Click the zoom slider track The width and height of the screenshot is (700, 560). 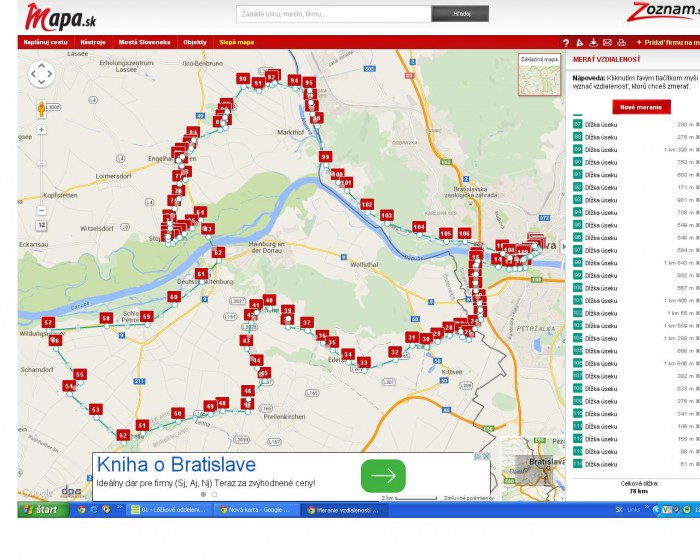[x=42, y=170]
